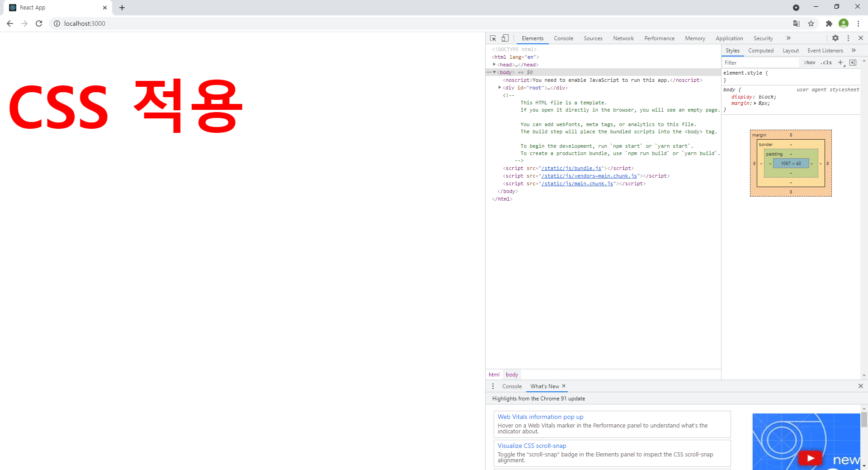Open the Application tab

[729, 38]
